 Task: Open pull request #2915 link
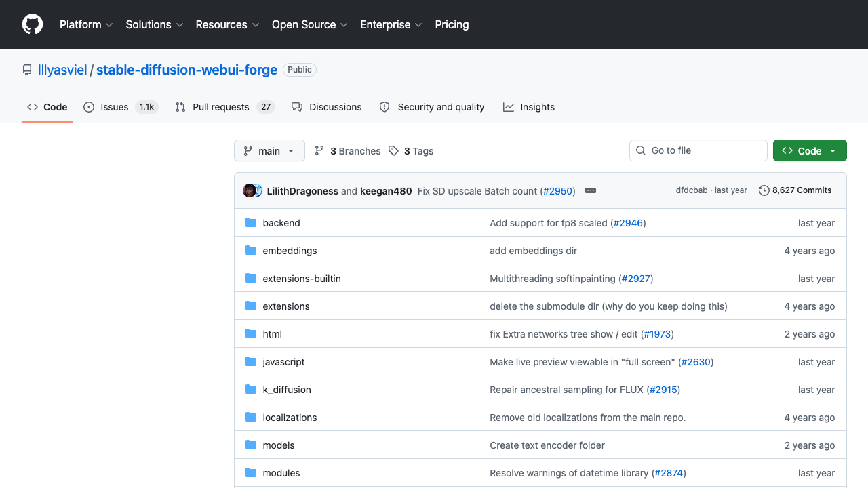pos(663,390)
